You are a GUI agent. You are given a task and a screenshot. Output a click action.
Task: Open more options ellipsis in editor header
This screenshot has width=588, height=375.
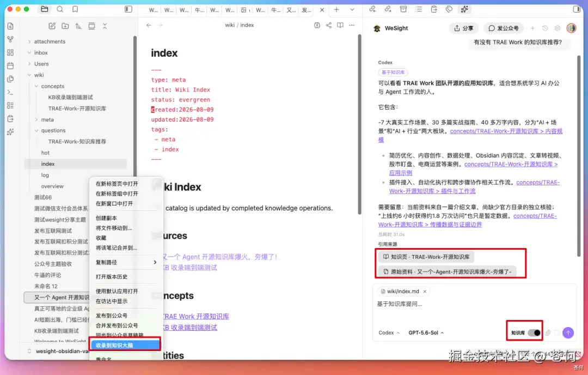(x=352, y=25)
